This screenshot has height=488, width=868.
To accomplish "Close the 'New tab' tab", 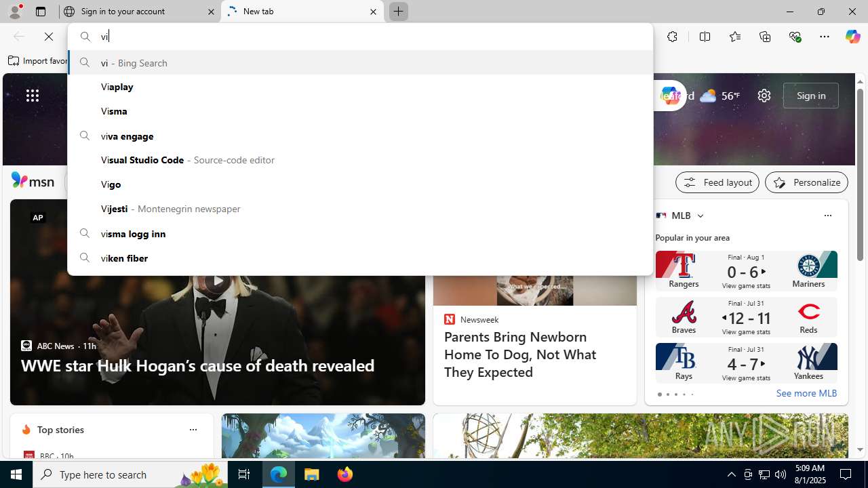I will (x=373, y=12).
